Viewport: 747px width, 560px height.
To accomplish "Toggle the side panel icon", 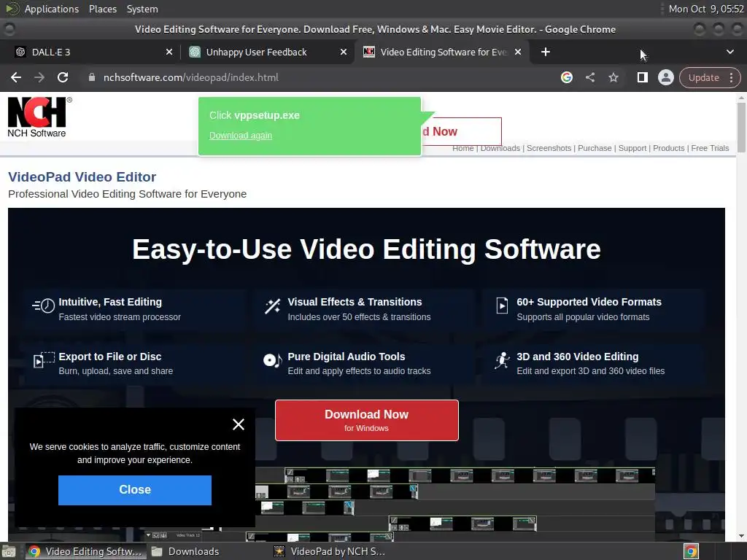I will pos(642,77).
